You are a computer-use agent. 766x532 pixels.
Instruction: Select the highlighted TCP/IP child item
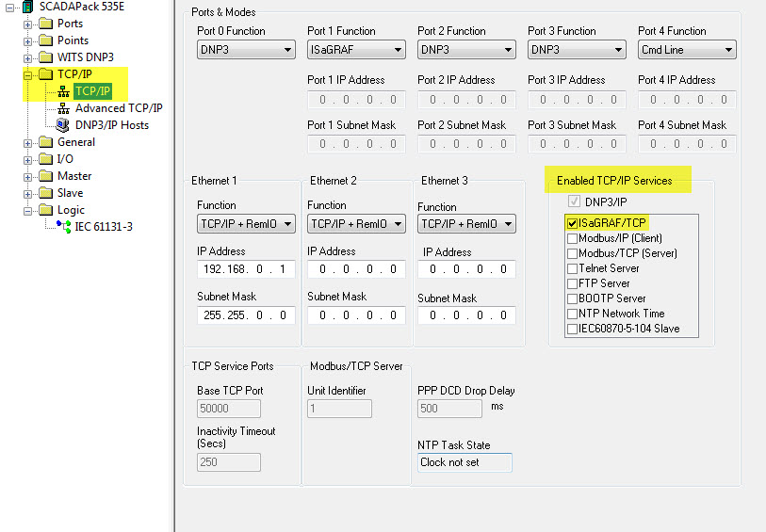coord(93,91)
